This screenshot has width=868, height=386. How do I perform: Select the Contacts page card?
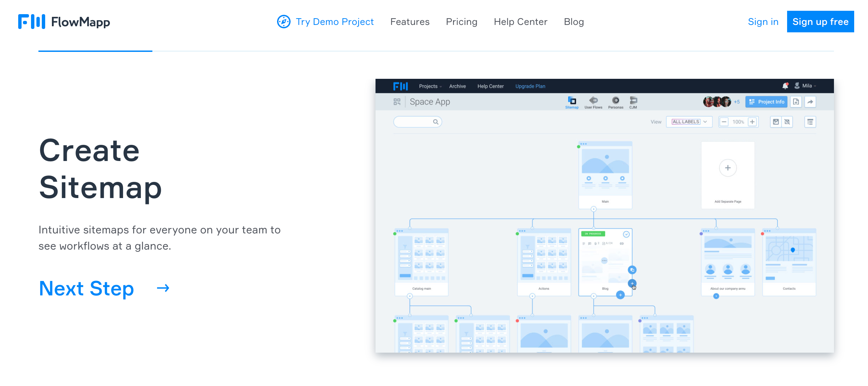[x=789, y=262]
